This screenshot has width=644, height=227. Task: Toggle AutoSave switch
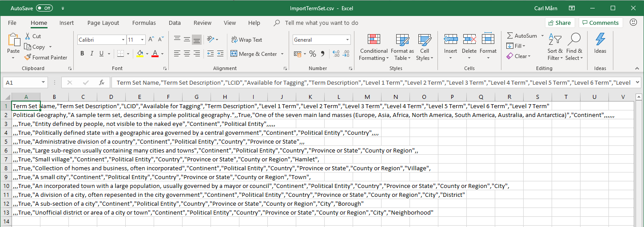coord(44,8)
